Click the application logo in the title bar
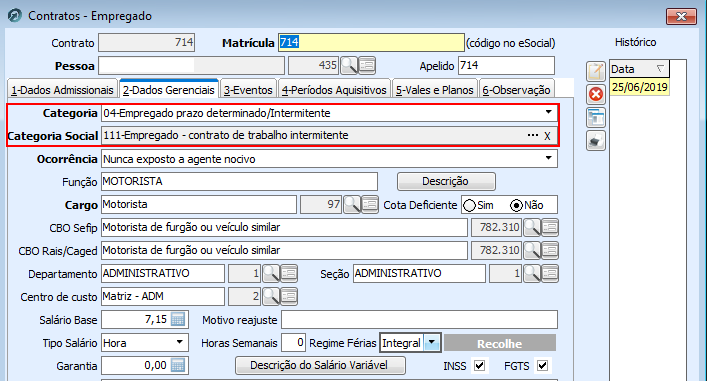The height and width of the screenshot is (381, 709). point(14,15)
